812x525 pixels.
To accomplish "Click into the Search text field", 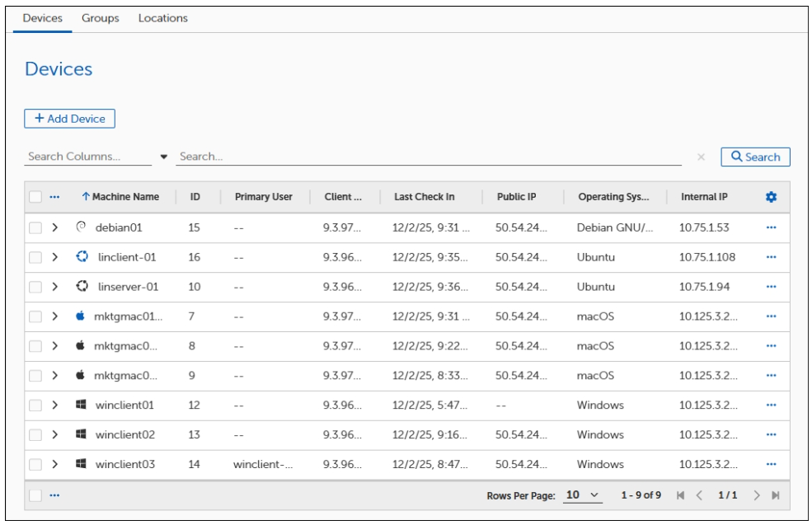I will point(429,157).
